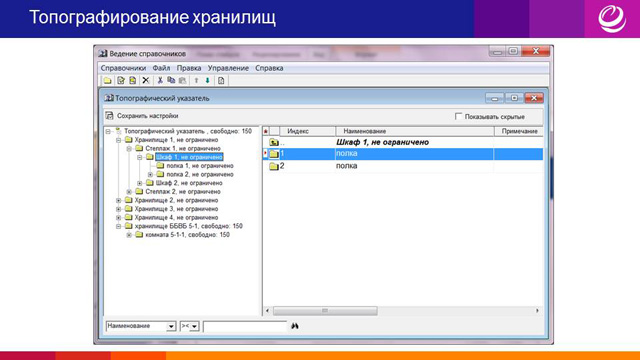640x360 pixels.
Task: Enable the Показывать скрытые checkbox
Action: coord(458,116)
